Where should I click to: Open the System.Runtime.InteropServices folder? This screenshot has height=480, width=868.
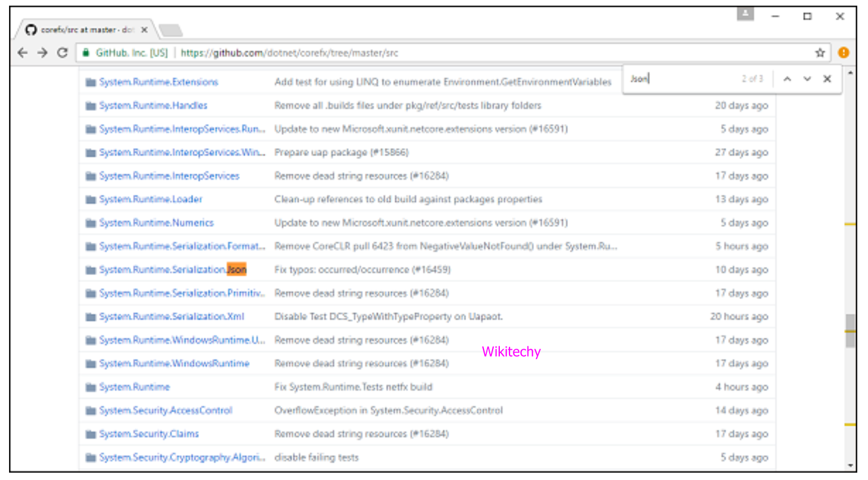[x=169, y=176]
